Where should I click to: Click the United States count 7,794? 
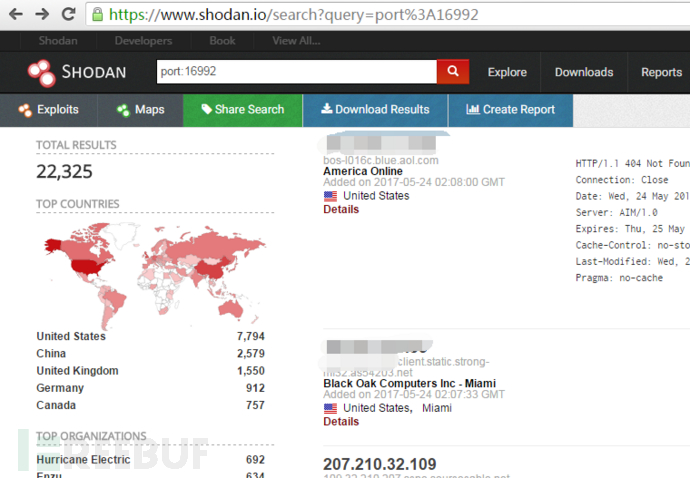click(251, 336)
